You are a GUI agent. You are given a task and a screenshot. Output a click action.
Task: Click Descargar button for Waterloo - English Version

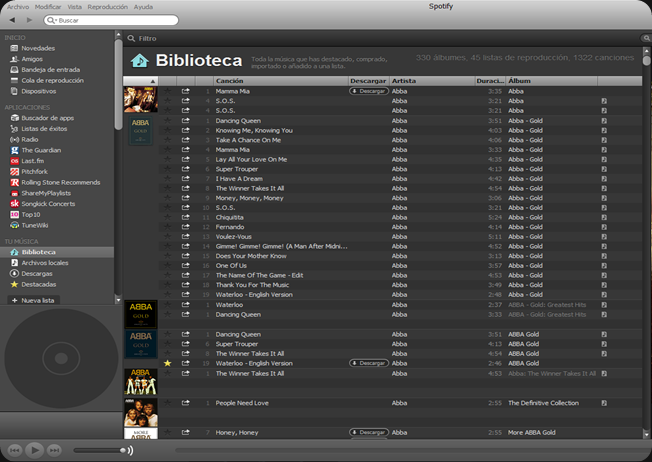[x=369, y=363]
